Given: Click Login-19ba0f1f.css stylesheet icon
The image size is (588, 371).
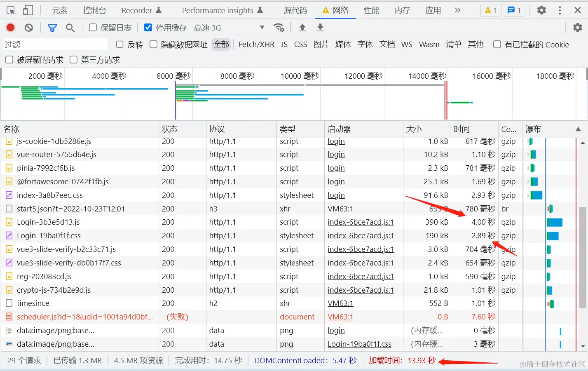Looking at the screenshot, I should (x=9, y=236).
